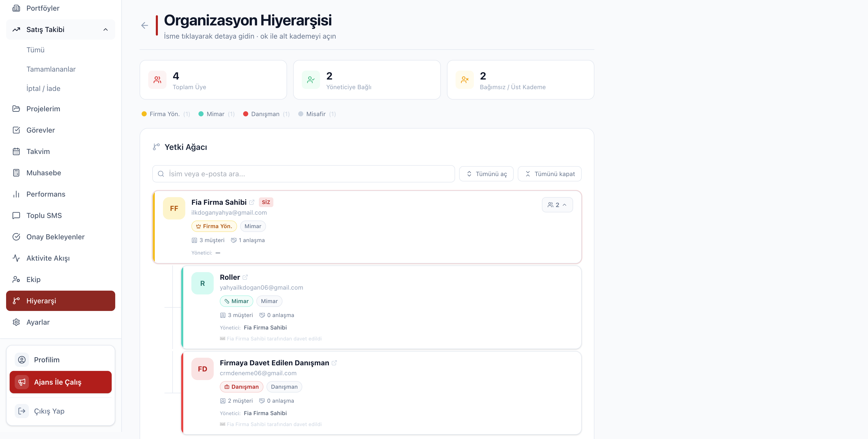The width and height of the screenshot is (868, 439).
Task: Click the yellow Firma Yön. legend dot
Action: (144, 114)
